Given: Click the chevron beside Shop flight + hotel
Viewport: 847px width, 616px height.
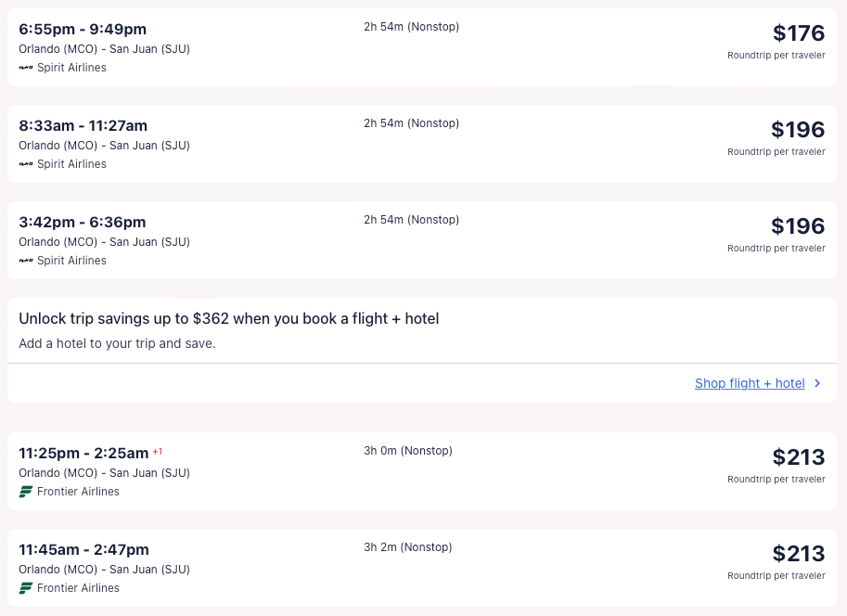Looking at the screenshot, I should tap(817, 383).
